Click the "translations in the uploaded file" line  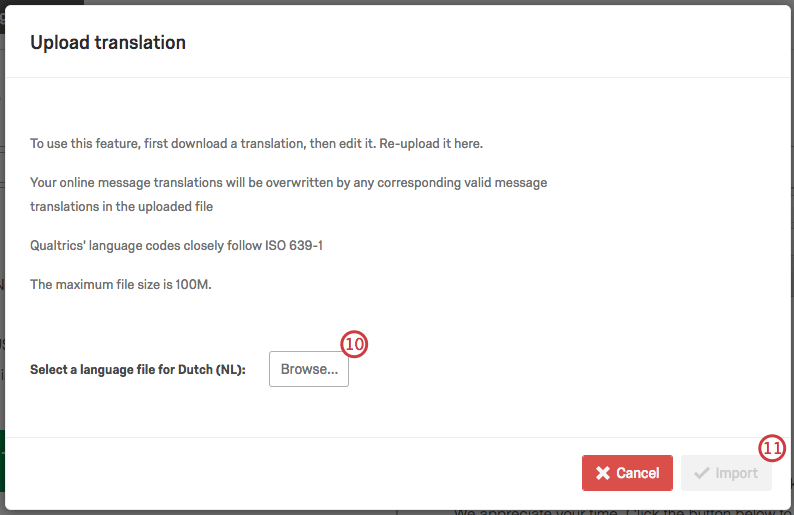pyautogui.click(x=121, y=206)
